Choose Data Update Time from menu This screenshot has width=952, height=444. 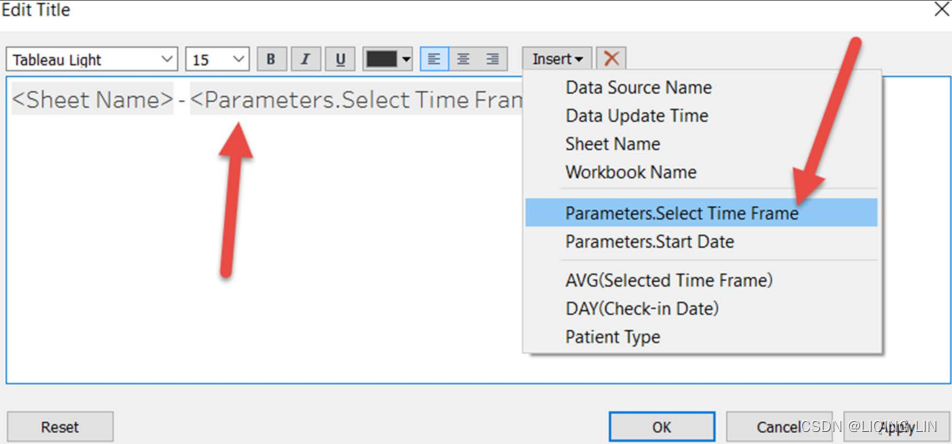point(636,115)
